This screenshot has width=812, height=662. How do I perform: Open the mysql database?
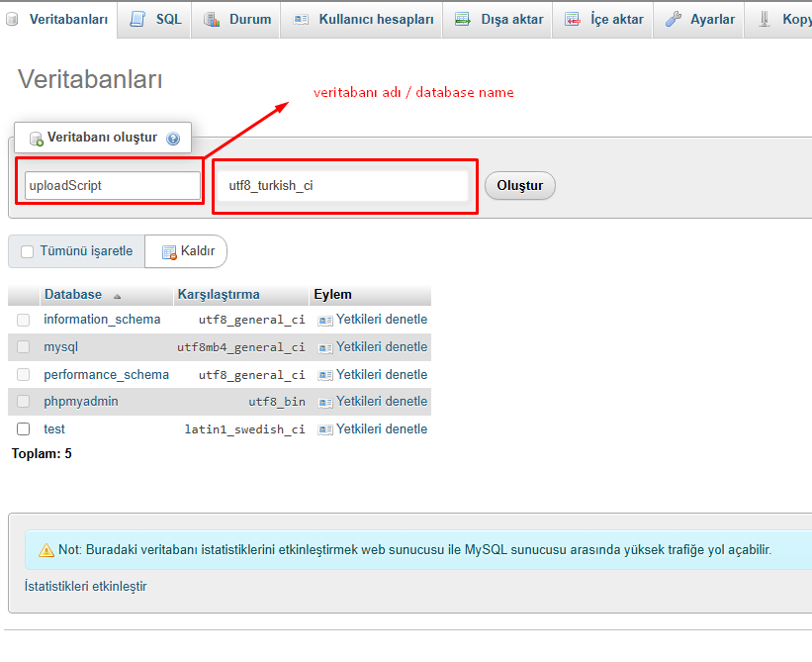[60, 347]
